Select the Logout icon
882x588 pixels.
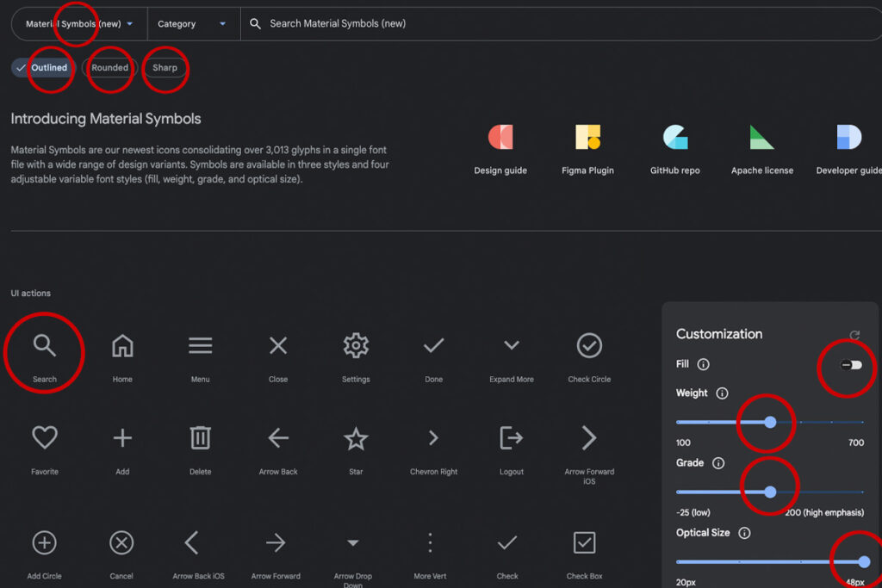(512, 437)
